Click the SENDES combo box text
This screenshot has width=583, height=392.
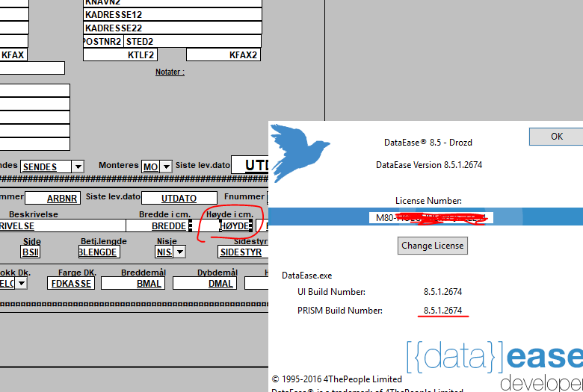pos(46,167)
